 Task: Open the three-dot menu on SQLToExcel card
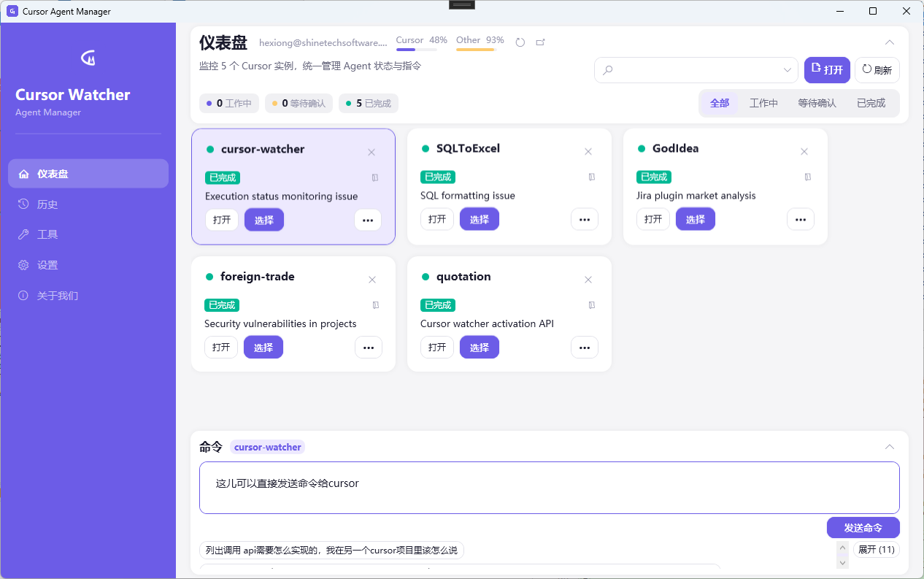pos(584,219)
